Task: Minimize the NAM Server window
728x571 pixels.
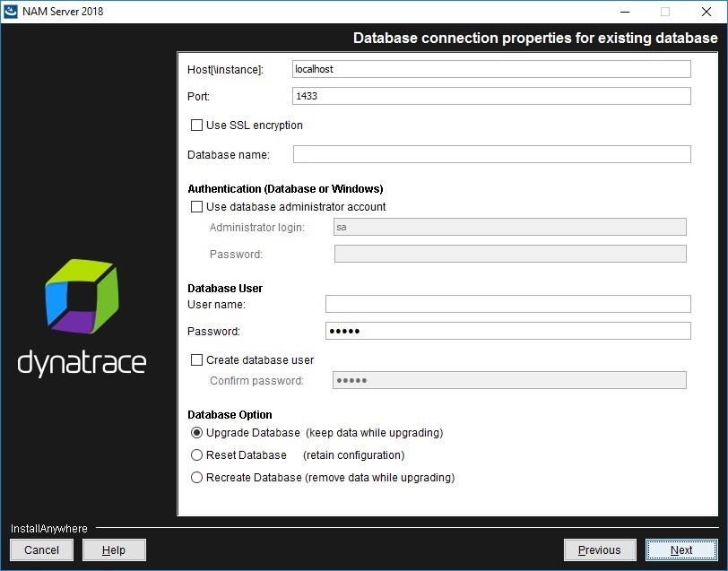Action: [625, 12]
